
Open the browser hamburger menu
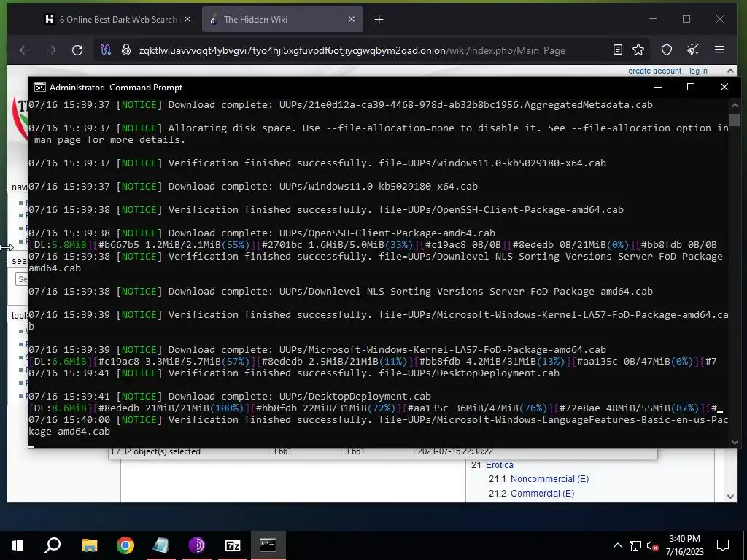click(719, 50)
